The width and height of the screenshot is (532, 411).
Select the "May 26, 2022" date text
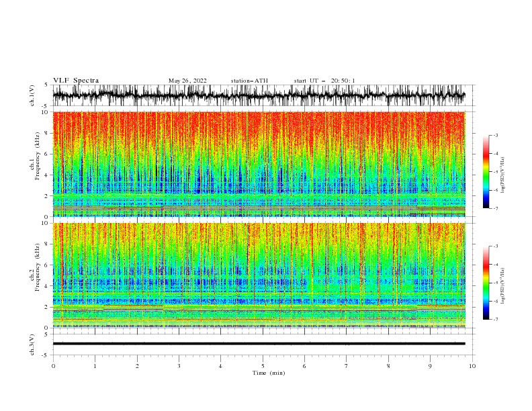pos(187,81)
